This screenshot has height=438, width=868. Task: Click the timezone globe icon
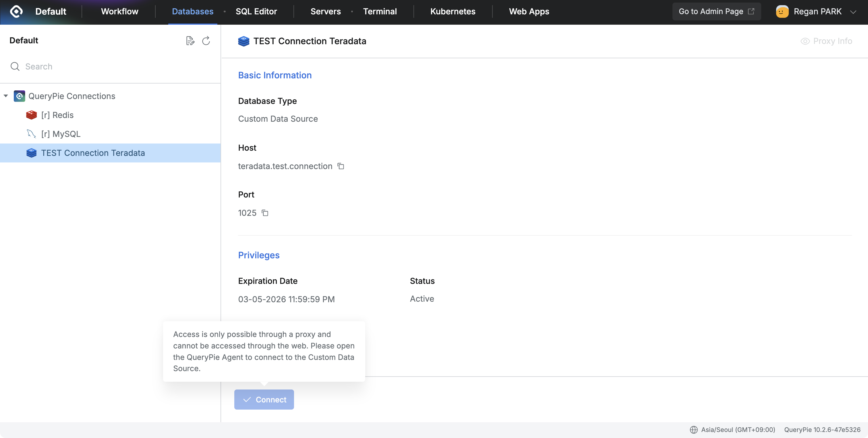[x=693, y=430]
